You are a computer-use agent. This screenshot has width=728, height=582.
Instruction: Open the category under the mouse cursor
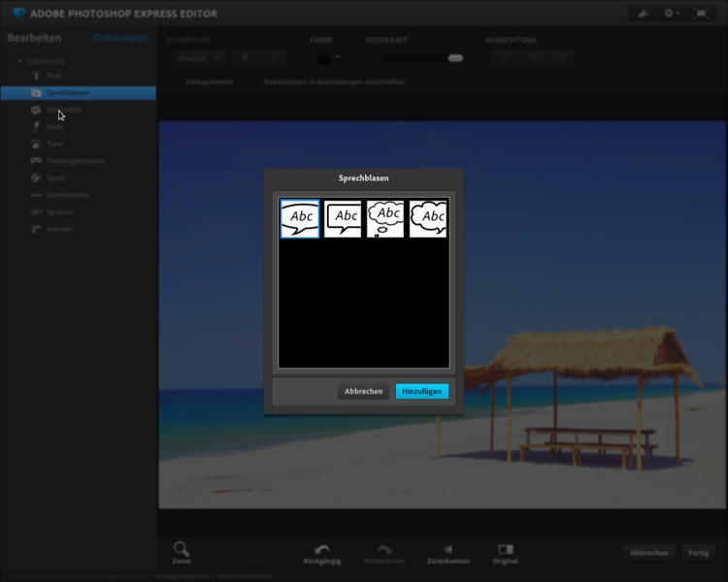click(x=55, y=110)
